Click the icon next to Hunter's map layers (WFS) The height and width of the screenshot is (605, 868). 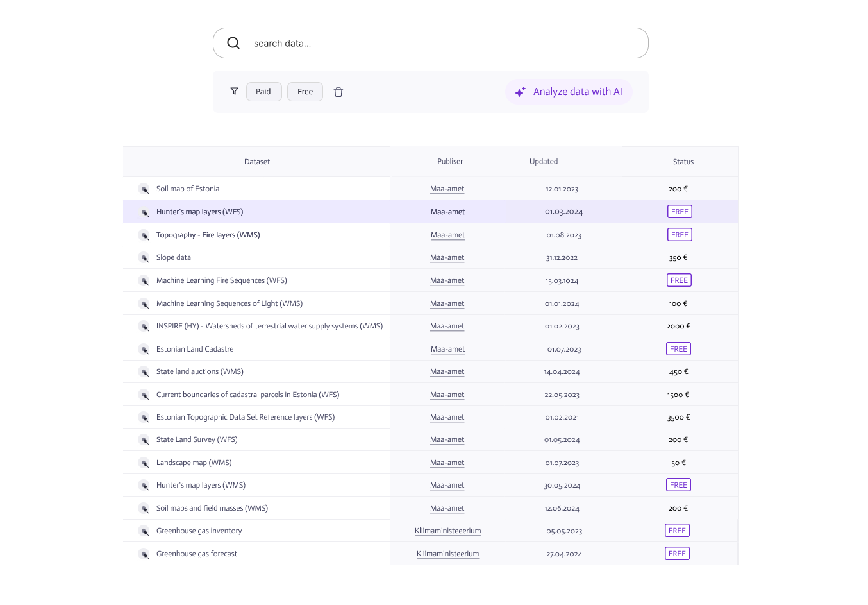click(x=144, y=212)
